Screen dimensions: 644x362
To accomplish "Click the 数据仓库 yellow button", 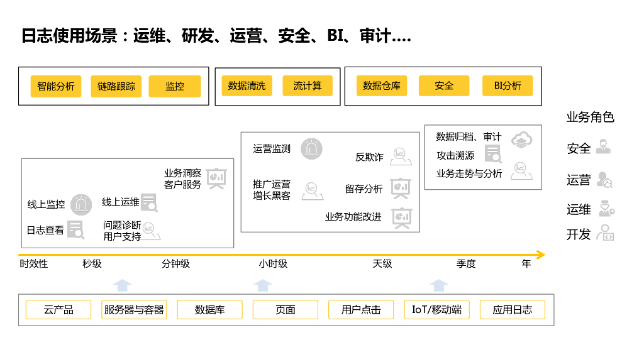I will (x=382, y=85).
